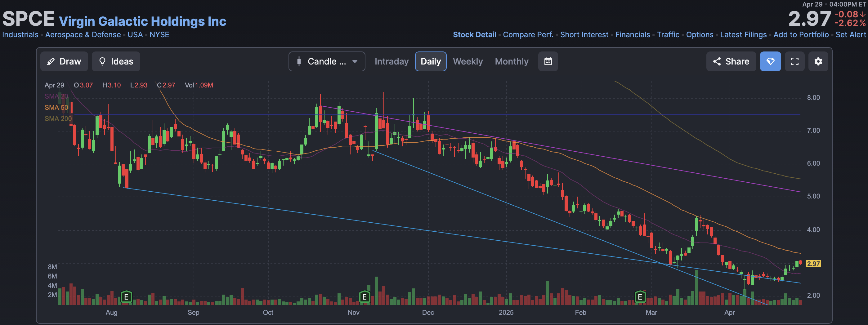868x325 pixels.
Task: Open the Short Interest link
Action: 584,35
